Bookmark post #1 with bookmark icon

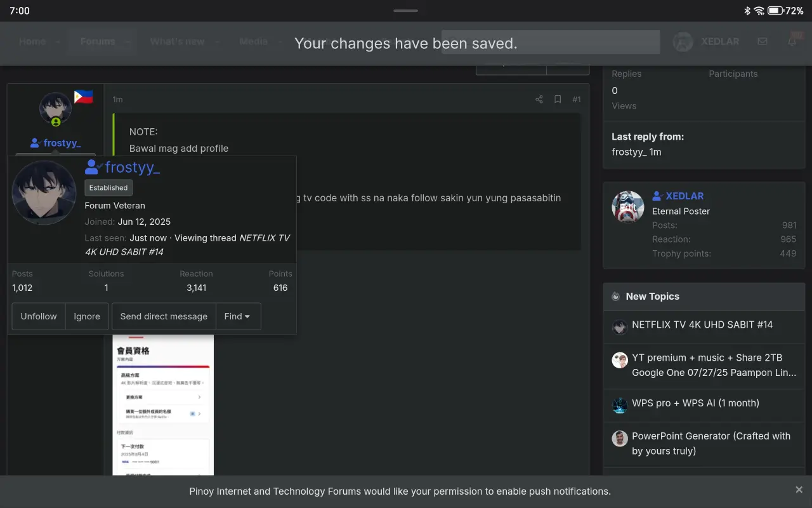558,100
